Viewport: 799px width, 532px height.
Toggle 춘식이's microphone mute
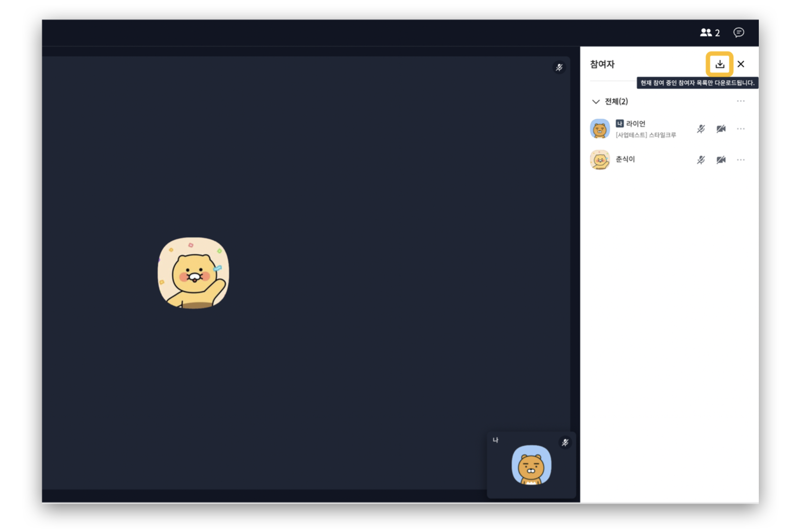pyautogui.click(x=701, y=160)
